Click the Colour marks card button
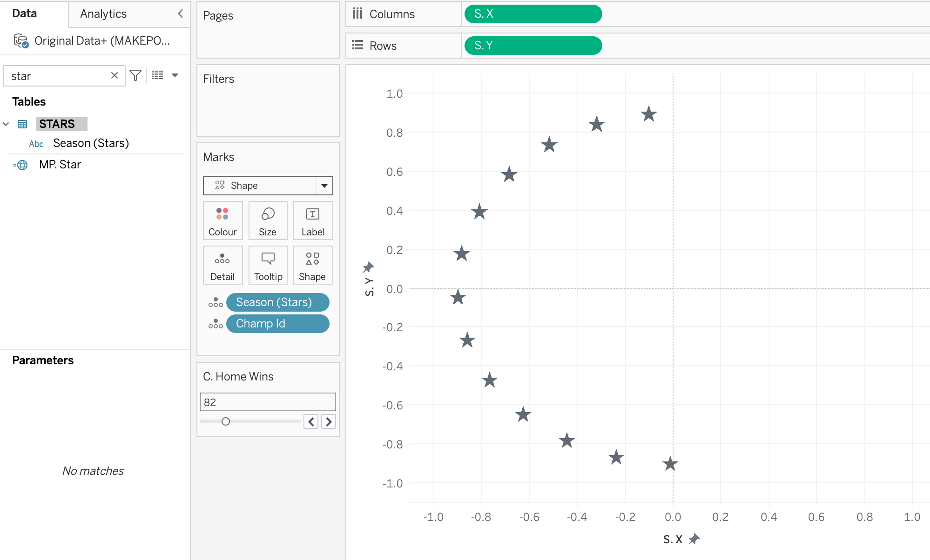This screenshot has height=560, width=930. [222, 220]
